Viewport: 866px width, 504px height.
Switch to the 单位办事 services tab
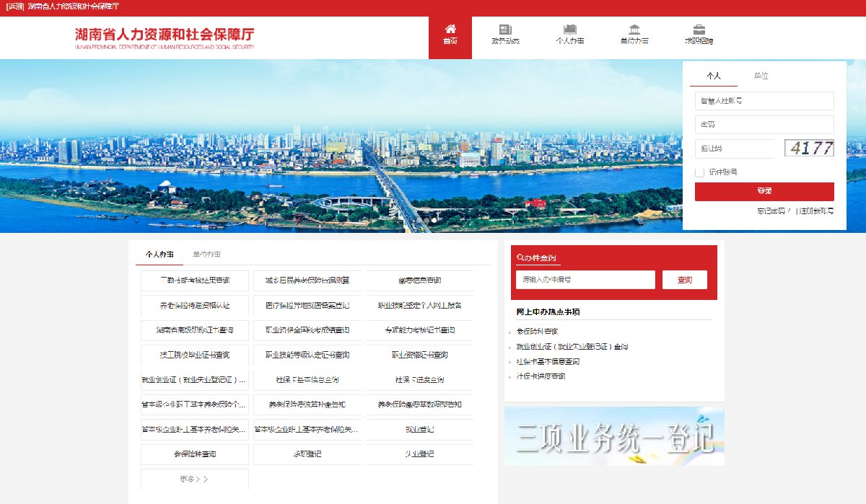pyautogui.click(x=206, y=255)
